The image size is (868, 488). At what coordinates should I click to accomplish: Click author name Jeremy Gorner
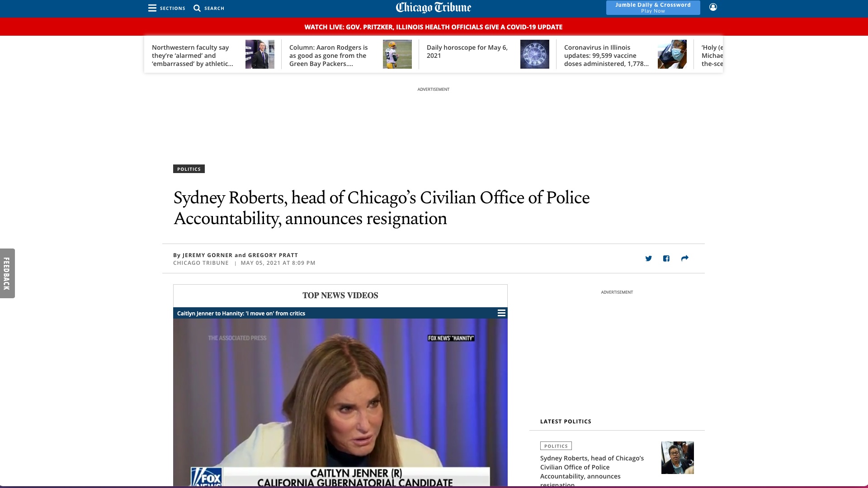(207, 255)
